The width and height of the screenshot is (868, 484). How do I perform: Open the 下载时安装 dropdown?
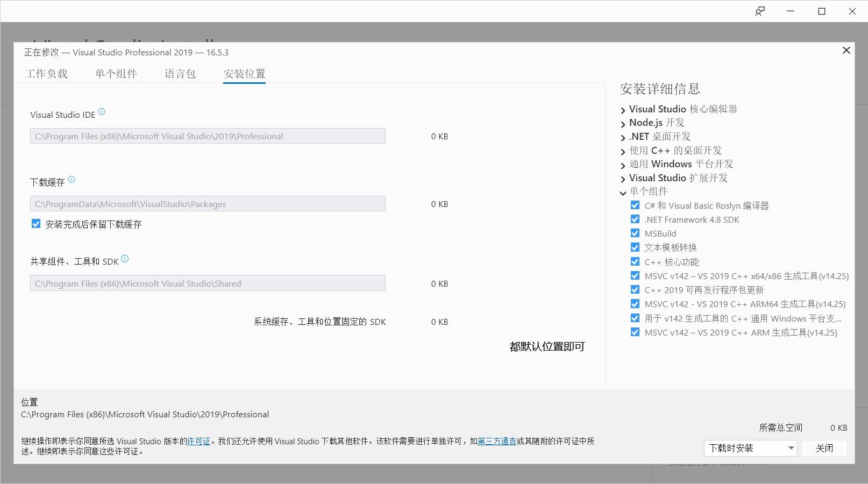click(750, 448)
